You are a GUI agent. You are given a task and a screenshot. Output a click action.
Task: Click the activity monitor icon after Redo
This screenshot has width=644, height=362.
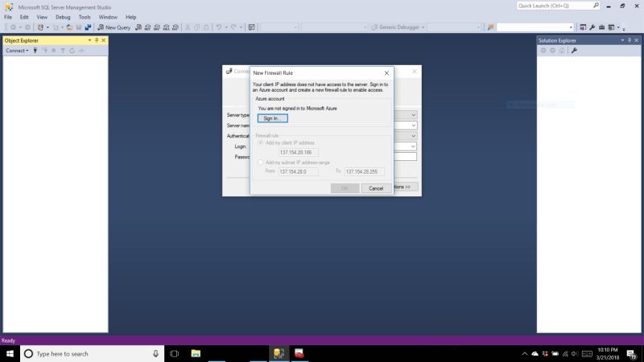click(251, 27)
